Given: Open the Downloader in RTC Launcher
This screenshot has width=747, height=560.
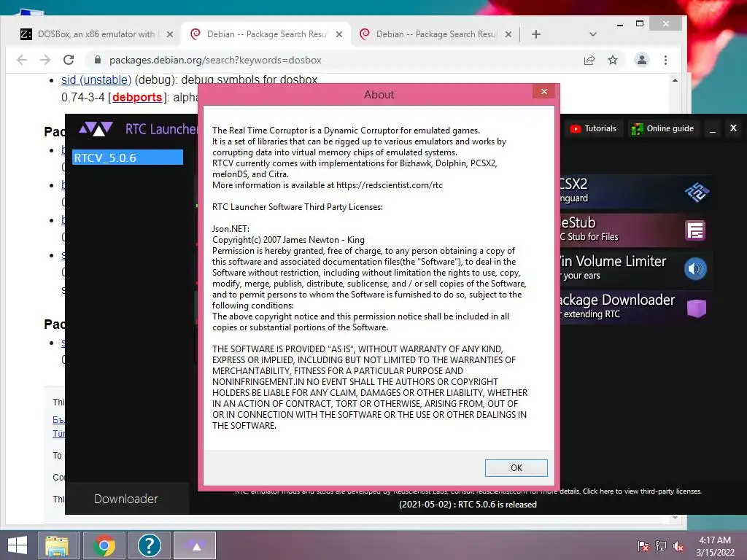Looking at the screenshot, I should click(x=126, y=499).
